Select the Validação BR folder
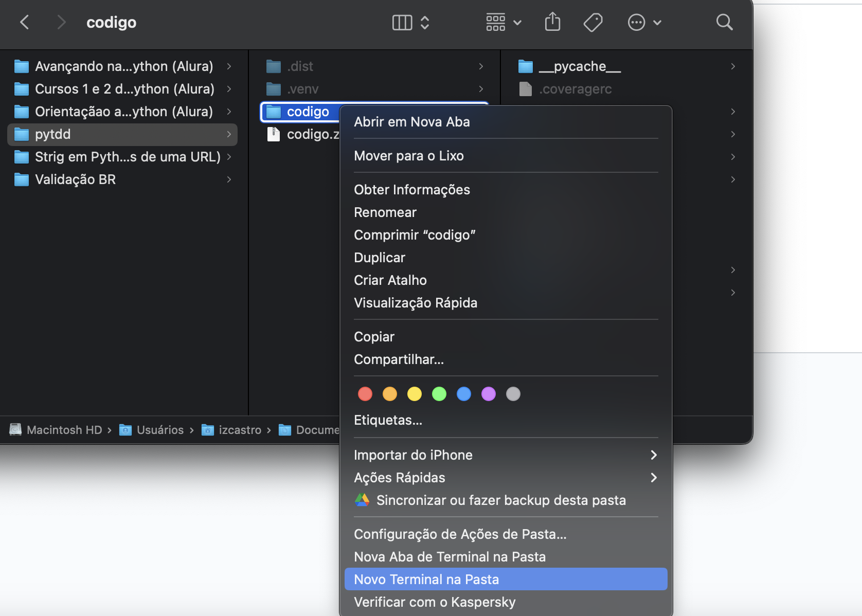Viewport: 862px width, 616px height. click(122, 179)
